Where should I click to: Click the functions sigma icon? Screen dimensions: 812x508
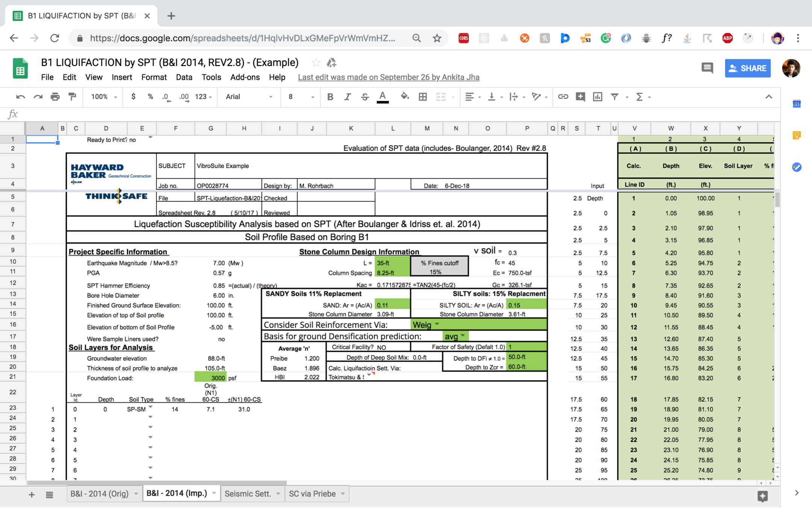[639, 97]
